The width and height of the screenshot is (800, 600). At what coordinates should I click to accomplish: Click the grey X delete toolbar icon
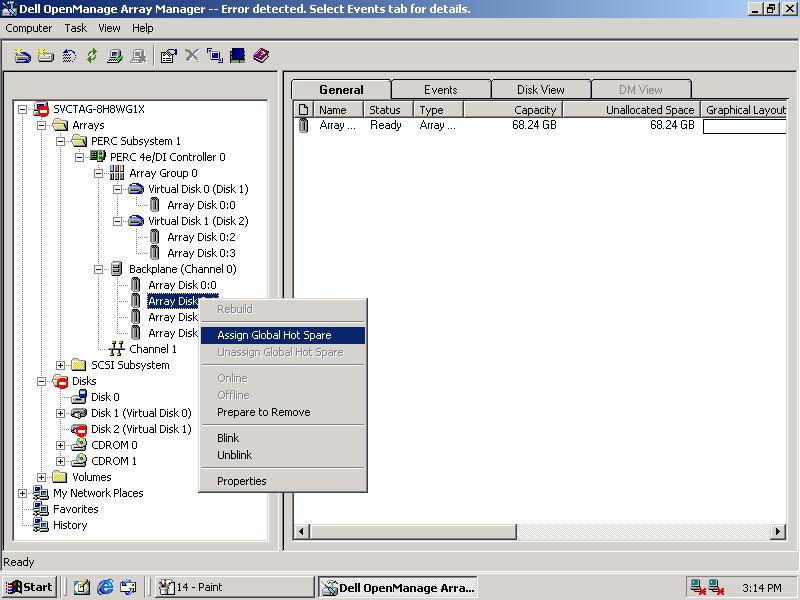[192, 55]
